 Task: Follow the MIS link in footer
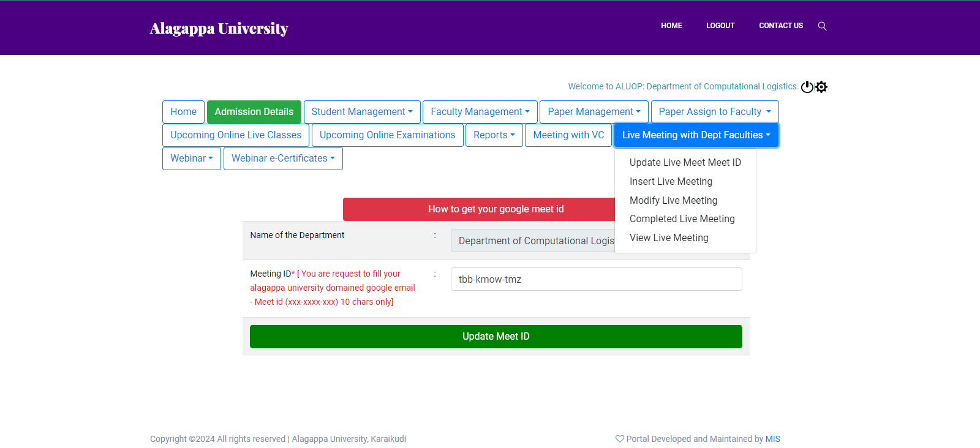773,439
